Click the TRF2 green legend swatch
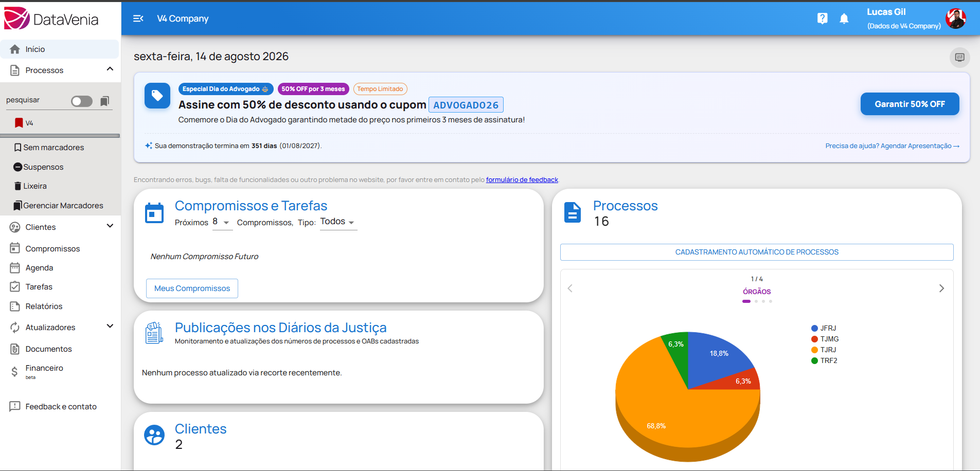The image size is (980, 471). click(814, 360)
